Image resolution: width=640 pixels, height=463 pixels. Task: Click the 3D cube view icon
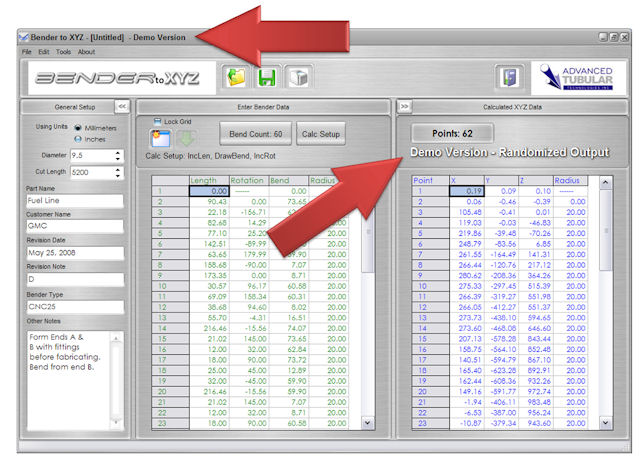point(297,77)
